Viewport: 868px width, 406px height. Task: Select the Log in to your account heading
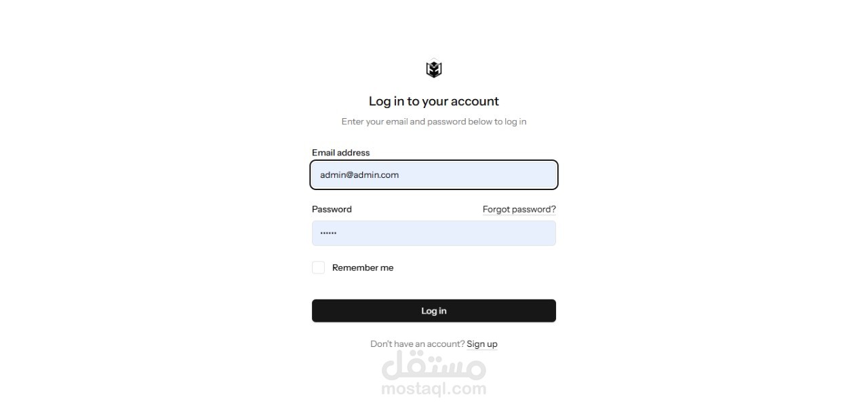click(x=434, y=101)
